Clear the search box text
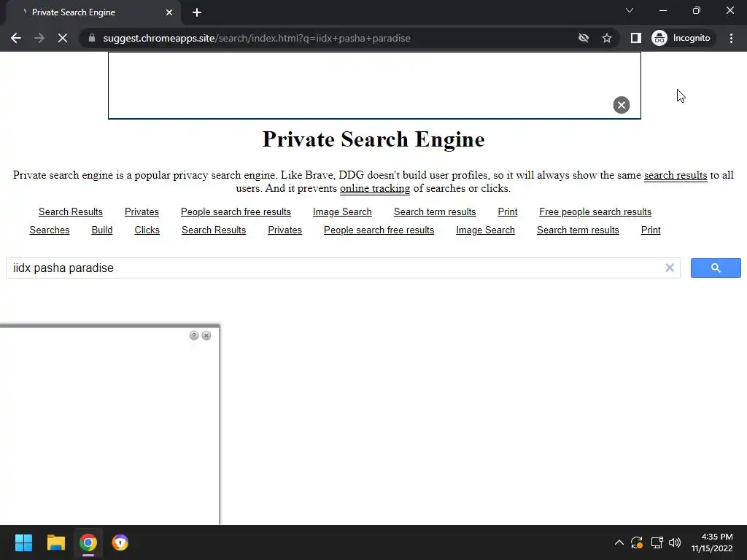The height and width of the screenshot is (560, 747). click(670, 268)
